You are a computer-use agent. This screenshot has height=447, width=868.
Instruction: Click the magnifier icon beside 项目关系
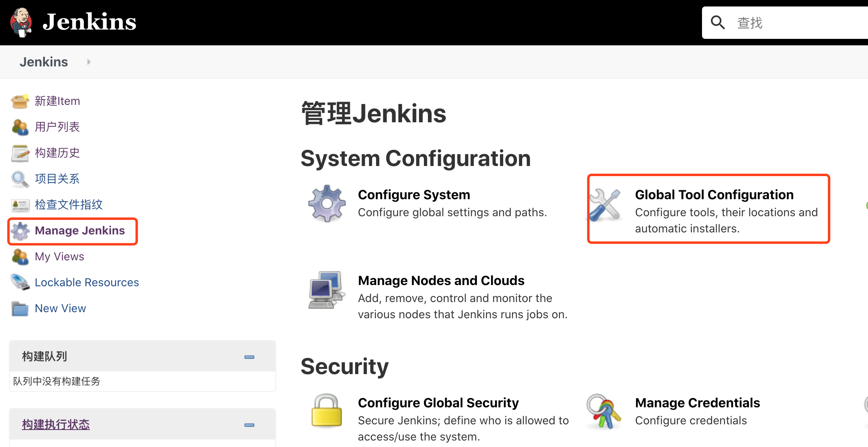(x=20, y=179)
